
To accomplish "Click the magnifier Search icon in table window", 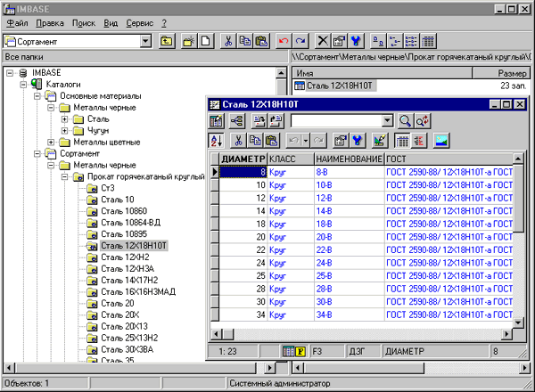I will pyautogui.click(x=405, y=120).
